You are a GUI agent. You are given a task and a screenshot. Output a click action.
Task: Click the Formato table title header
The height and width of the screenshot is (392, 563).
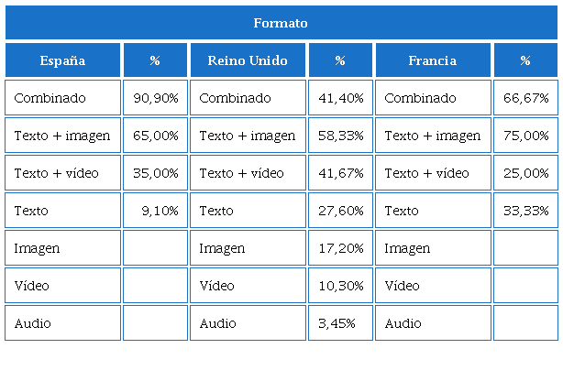[x=281, y=23]
